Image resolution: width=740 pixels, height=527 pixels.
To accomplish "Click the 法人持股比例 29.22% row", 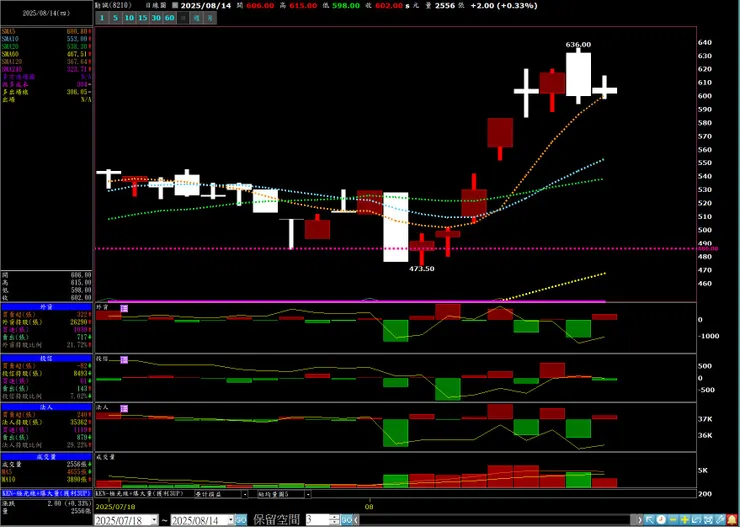I will click(46, 445).
